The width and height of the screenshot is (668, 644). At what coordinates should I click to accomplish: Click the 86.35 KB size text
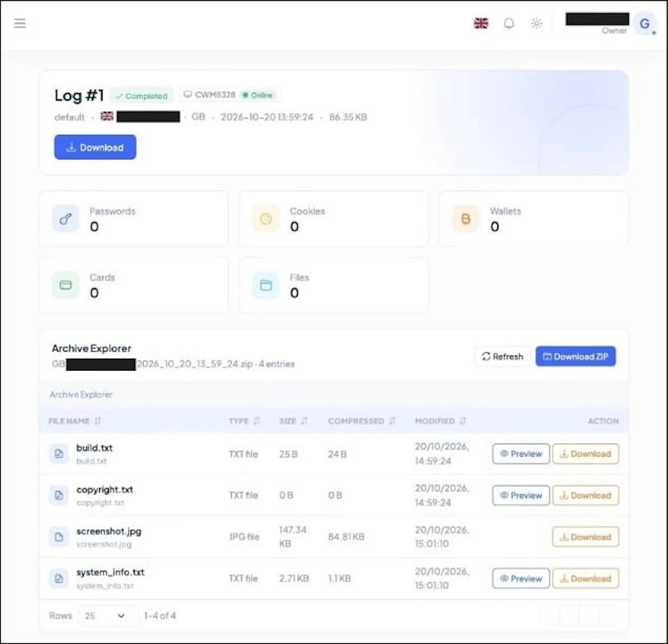point(348,117)
